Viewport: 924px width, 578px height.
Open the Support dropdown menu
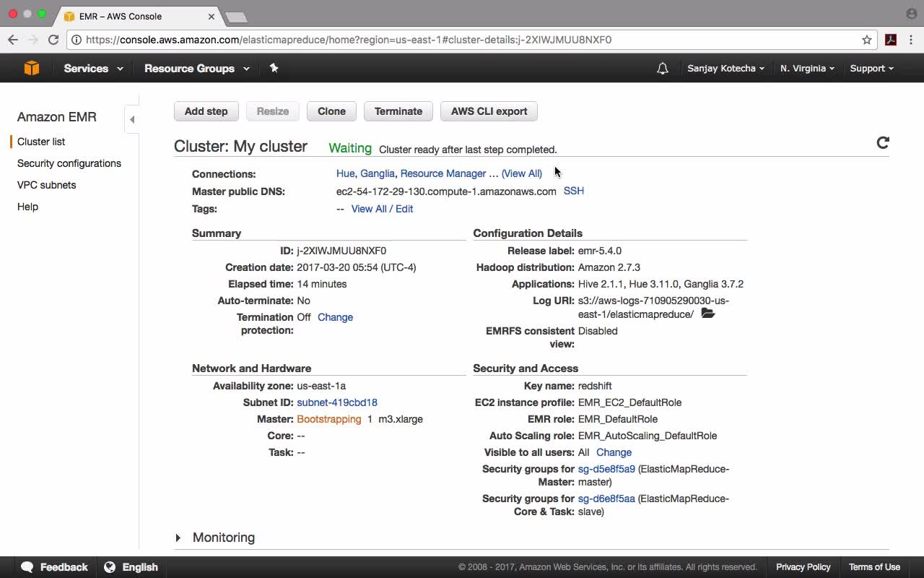point(871,68)
